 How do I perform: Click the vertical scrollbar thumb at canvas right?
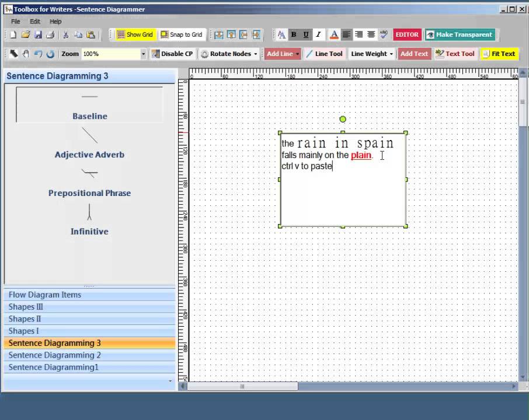tap(523, 102)
